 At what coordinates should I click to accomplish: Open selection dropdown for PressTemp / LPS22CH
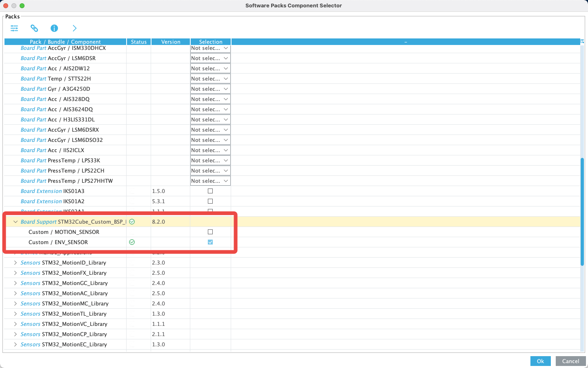(x=210, y=171)
